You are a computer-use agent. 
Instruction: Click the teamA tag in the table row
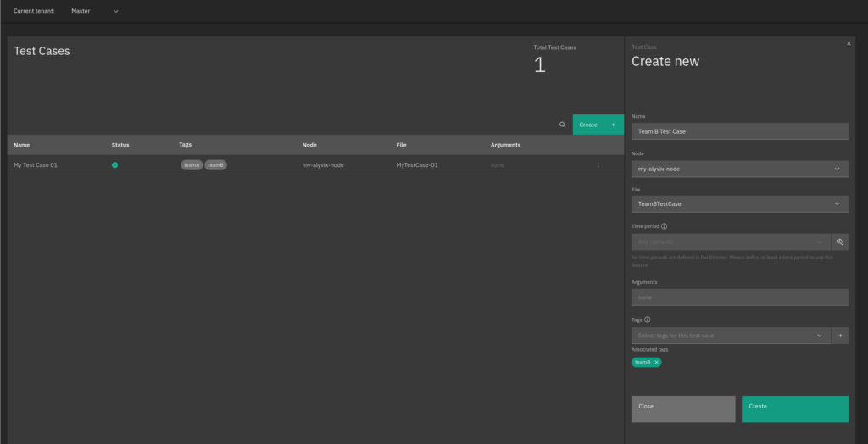click(x=192, y=165)
